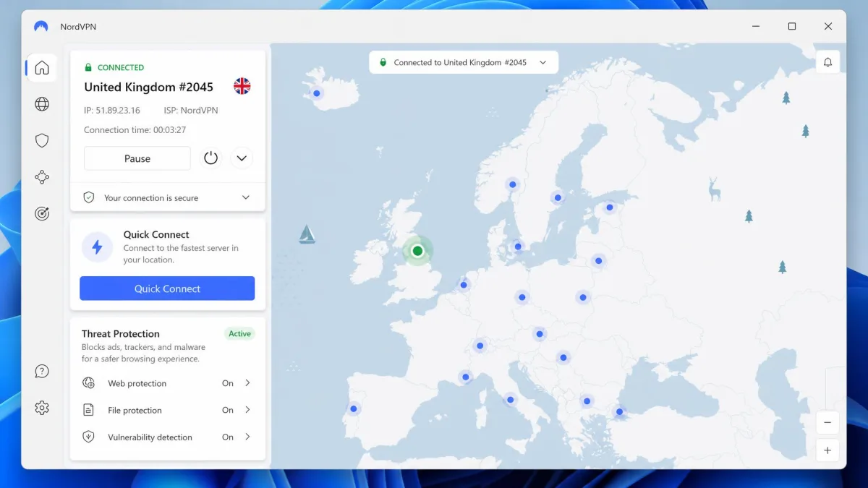
Task: Close the NordVPN window
Action: 828,27
